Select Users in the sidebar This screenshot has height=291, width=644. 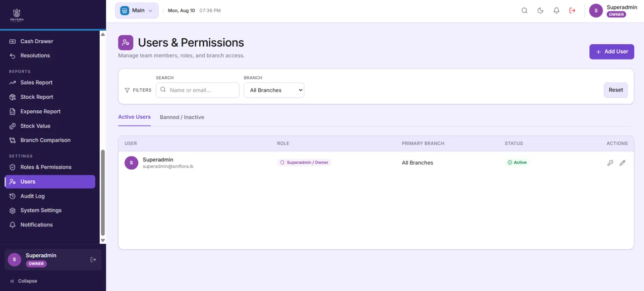50,182
